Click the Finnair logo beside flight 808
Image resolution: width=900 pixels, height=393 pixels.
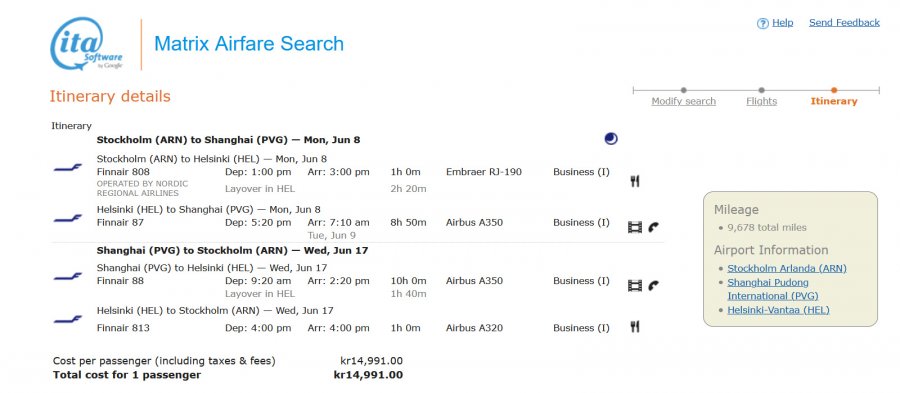tap(68, 168)
